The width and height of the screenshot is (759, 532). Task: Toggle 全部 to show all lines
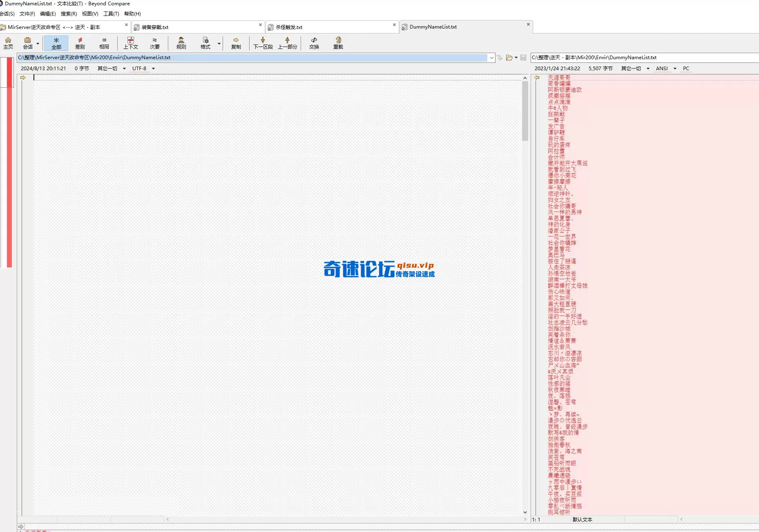pyautogui.click(x=56, y=42)
